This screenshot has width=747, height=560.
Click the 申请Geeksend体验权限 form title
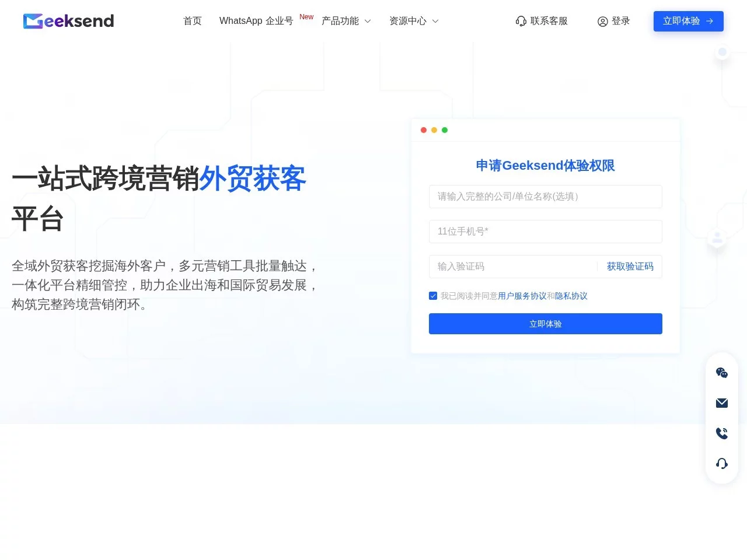click(x=546, y=166)
